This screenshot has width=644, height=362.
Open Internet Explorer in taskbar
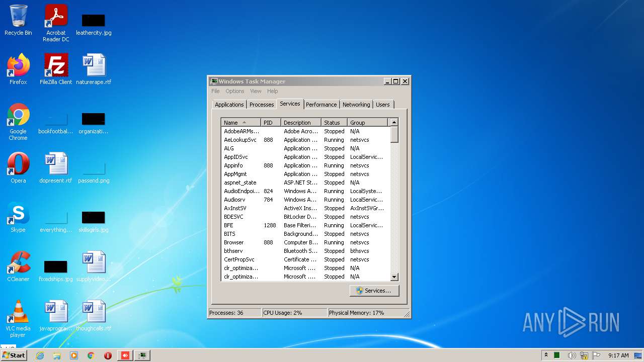[x=40, y=355]
